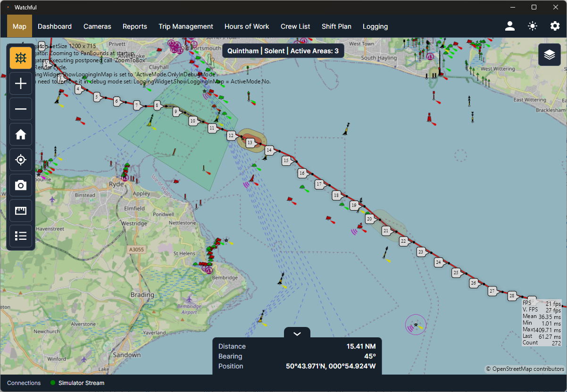Click the OpenStreetMap contributors link

click(x=525, y=368)
